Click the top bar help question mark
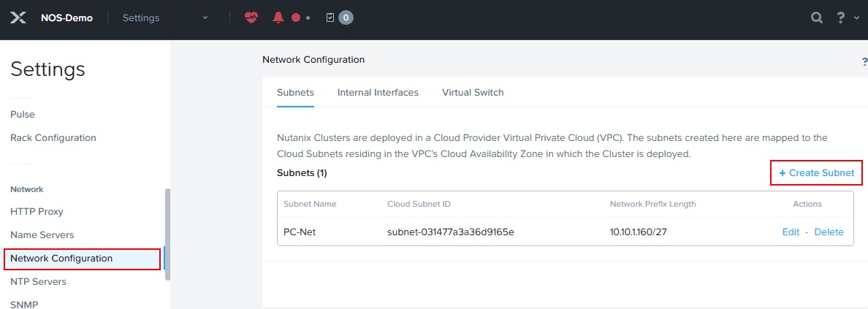Screen dimensions: 868x309 click(841, 18)
